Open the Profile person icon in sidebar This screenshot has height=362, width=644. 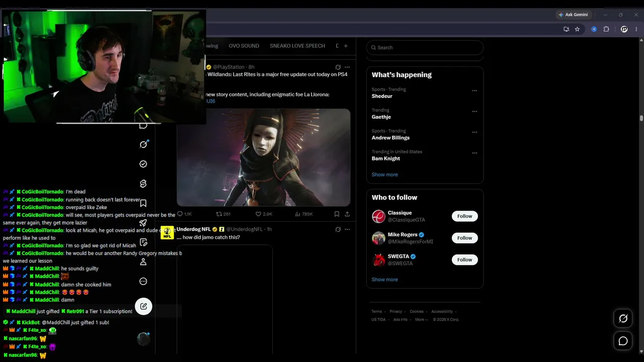pyautogui.click(x=143, y=262)
